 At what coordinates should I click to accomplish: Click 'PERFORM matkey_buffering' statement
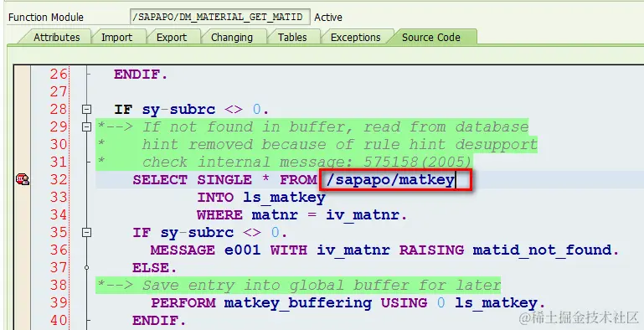click(261, 303)
